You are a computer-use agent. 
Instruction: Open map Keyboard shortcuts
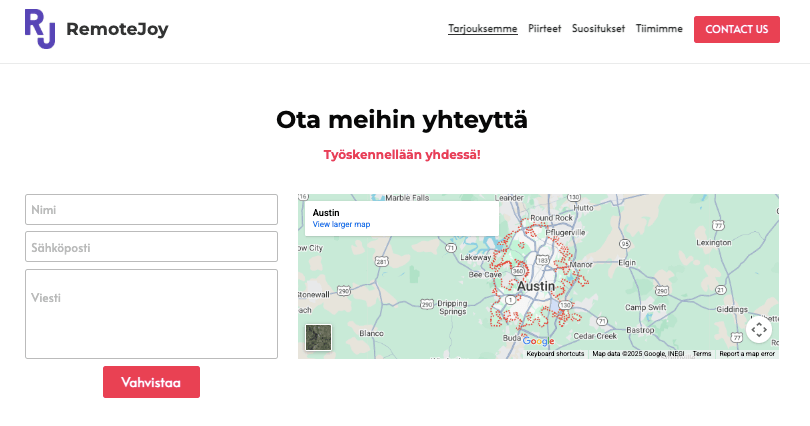pyautogui.click(x=555, y=354)
